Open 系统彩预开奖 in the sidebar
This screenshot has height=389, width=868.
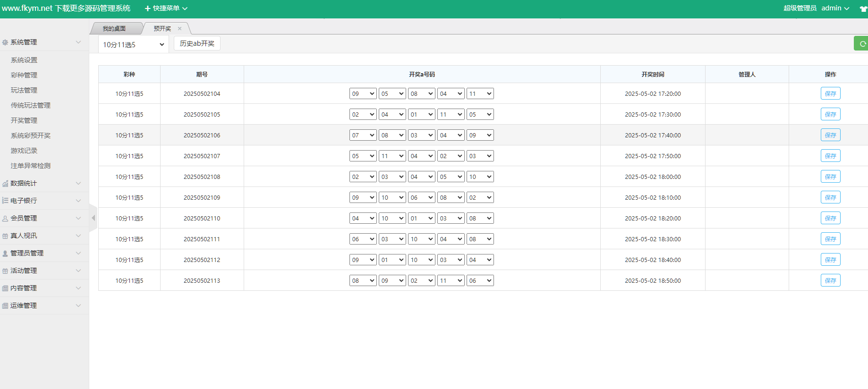pyautogui.click(x=31, y=135)
